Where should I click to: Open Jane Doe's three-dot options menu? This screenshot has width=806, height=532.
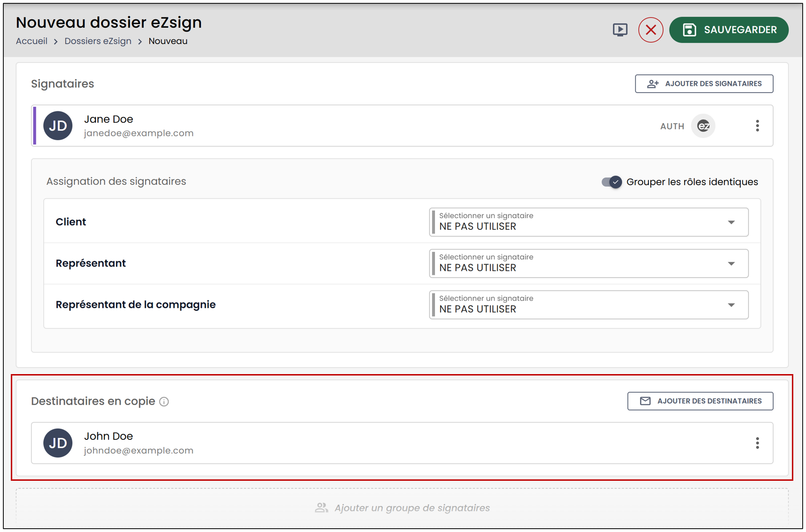(x=757, y=126)
